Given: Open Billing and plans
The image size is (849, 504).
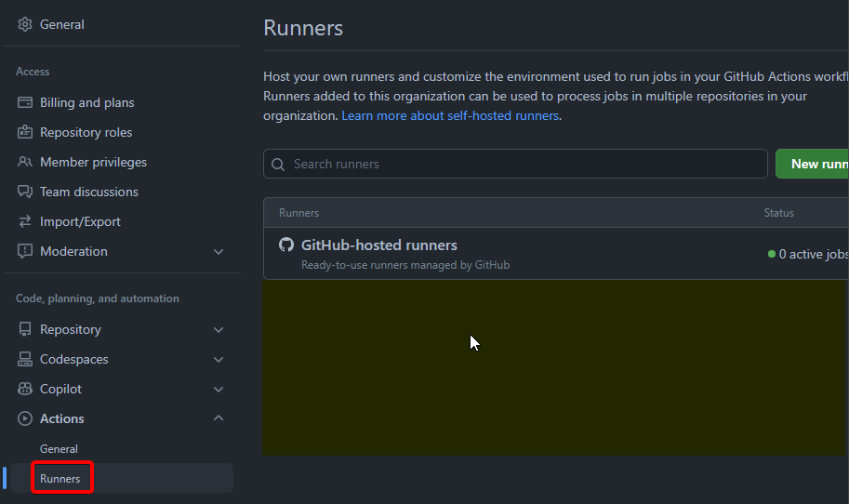Looking at the screenshot, I should 87,102.
